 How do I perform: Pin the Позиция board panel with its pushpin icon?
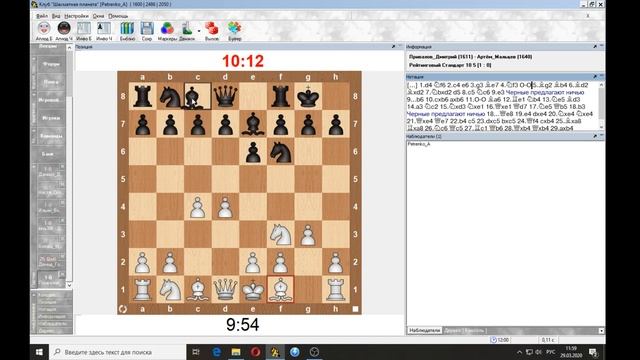pos(393,47)
